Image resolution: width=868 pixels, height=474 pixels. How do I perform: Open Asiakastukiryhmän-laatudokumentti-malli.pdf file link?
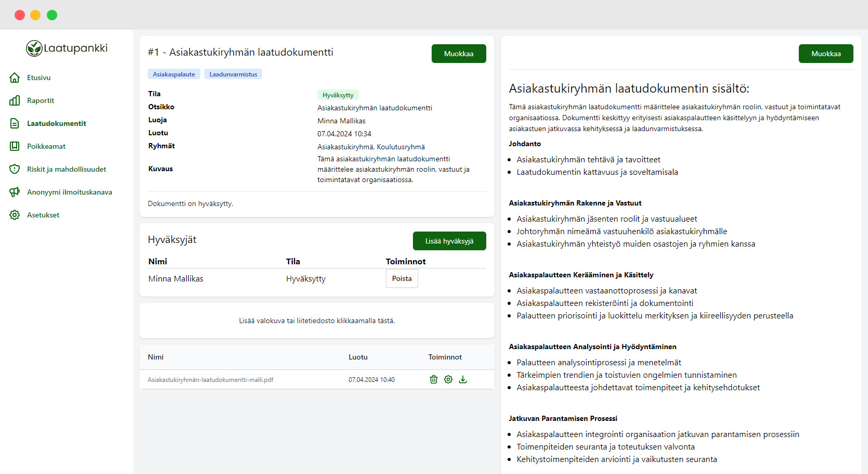tap(210, 379)
